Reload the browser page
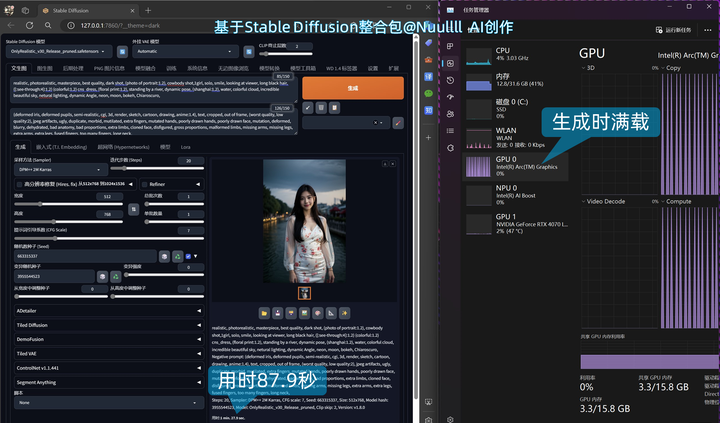720x423 pixels. pyautogui.click(x=29, y=25)
